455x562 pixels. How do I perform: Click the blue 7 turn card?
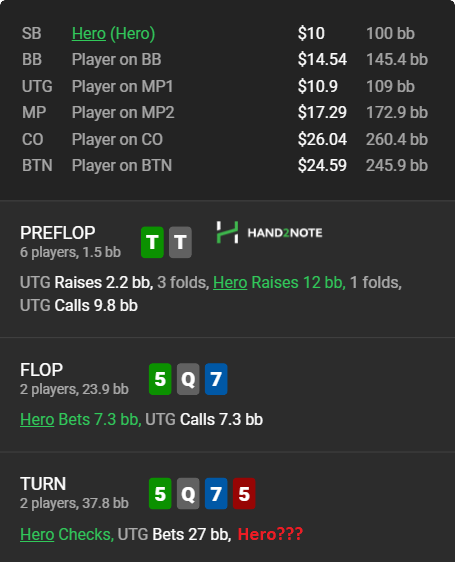(x=216, y=494)
